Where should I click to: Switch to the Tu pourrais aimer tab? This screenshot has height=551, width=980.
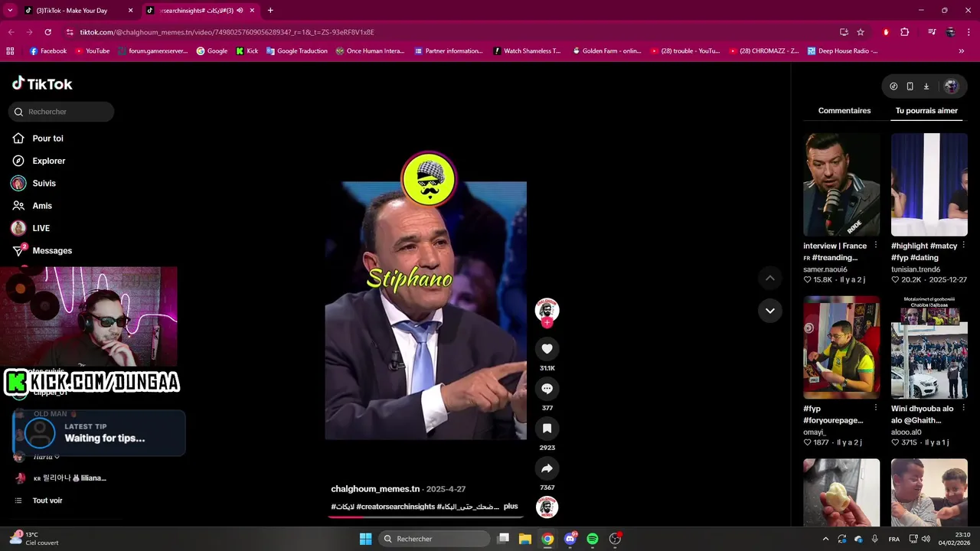click(x=926, y=111)
